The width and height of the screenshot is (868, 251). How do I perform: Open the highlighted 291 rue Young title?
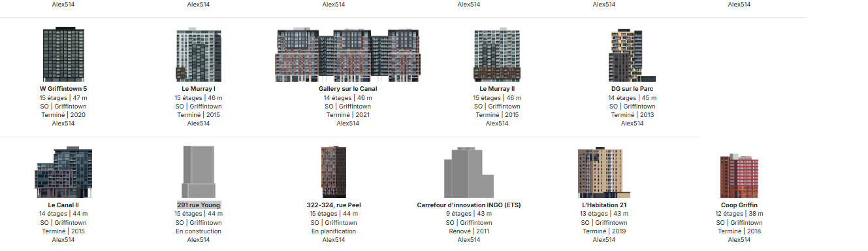click(x=199, y=205)
